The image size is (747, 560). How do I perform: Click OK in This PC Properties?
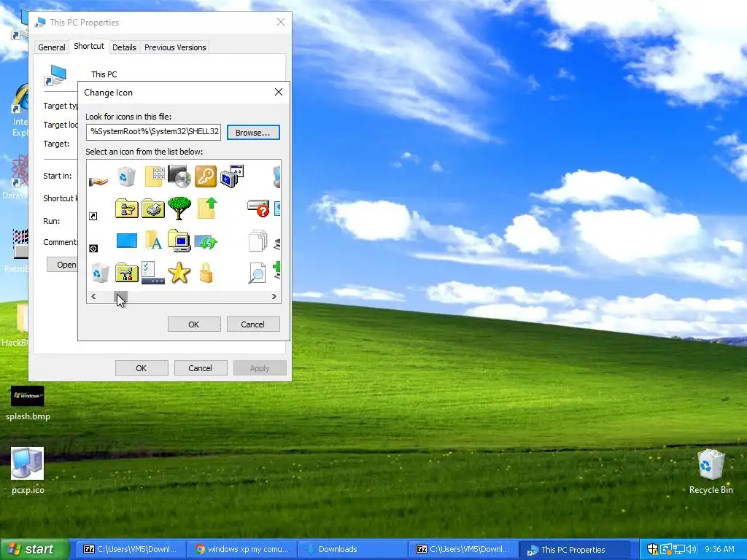(142, 368)
